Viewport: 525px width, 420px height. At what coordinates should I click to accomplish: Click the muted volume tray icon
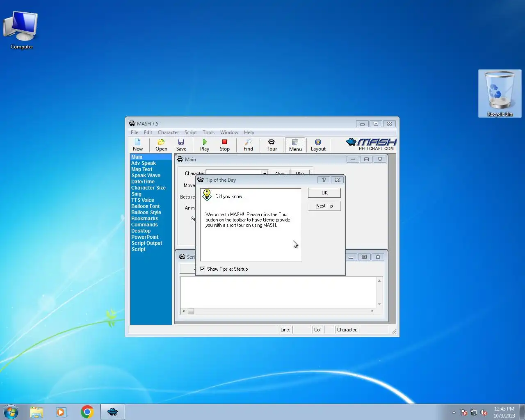[x=484, y=413]
